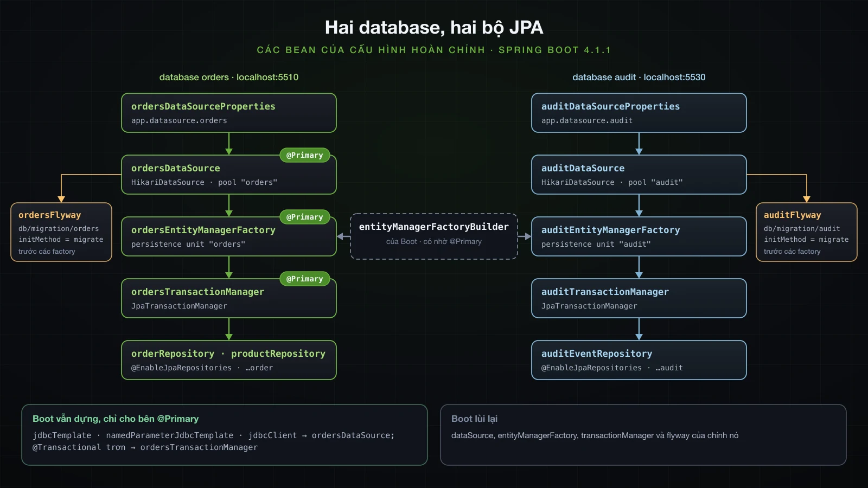868x488 pixels.
Task: Click "db/migration/audit" path text
Action: [x=802, y=229]
